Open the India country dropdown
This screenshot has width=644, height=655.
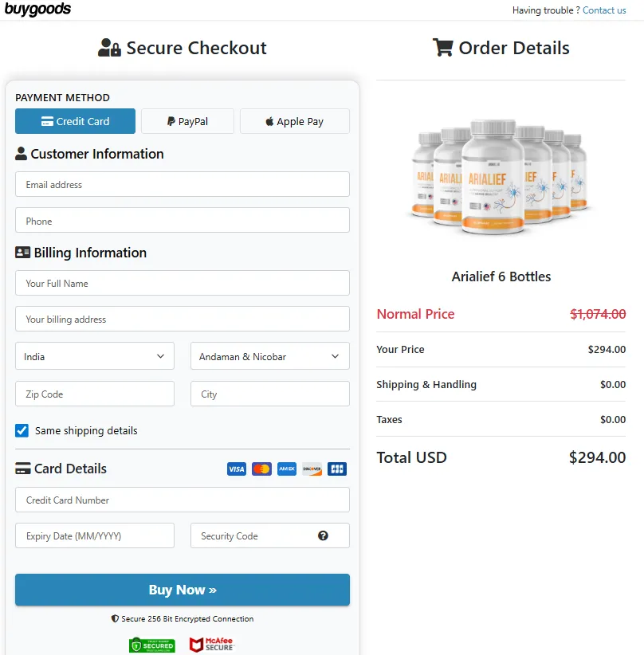[x=95, y=357]
